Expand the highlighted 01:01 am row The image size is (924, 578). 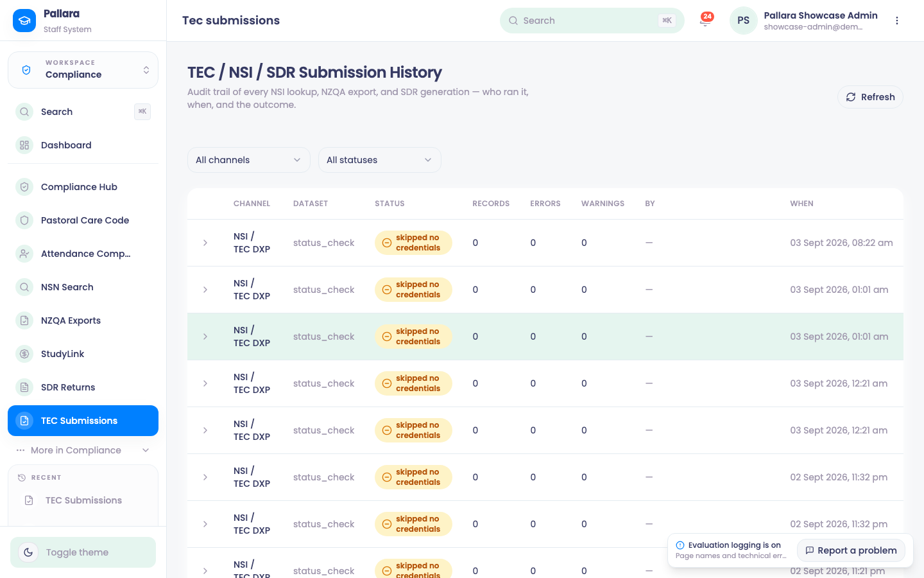click(205, 337)
